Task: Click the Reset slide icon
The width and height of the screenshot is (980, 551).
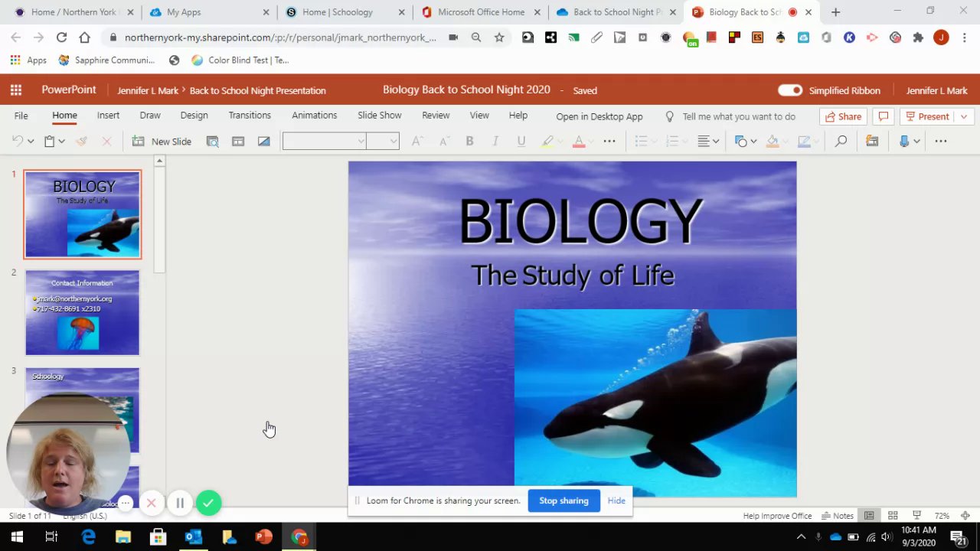Action: 263,141
